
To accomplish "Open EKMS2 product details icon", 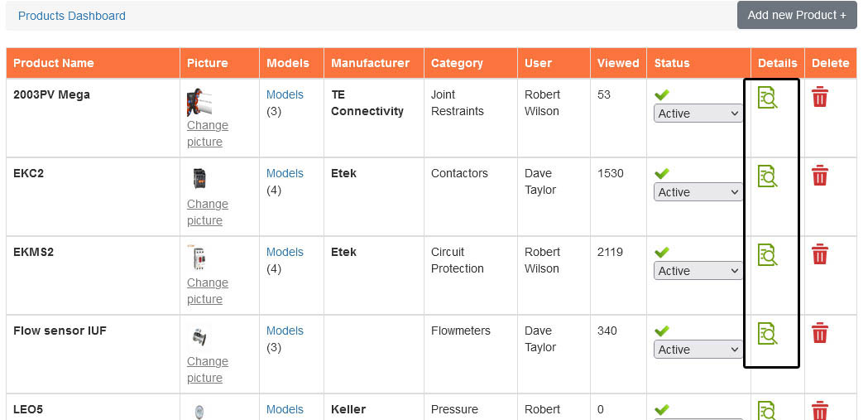I will [x=767, y=255].
